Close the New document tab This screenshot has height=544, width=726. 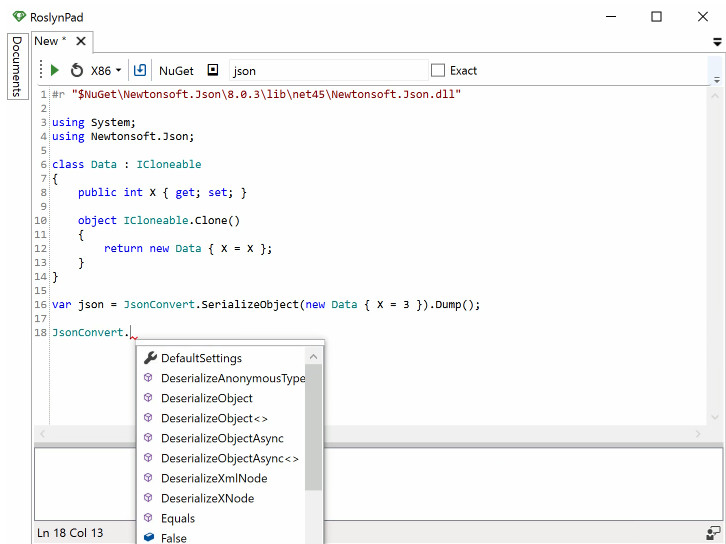point(81,41)
